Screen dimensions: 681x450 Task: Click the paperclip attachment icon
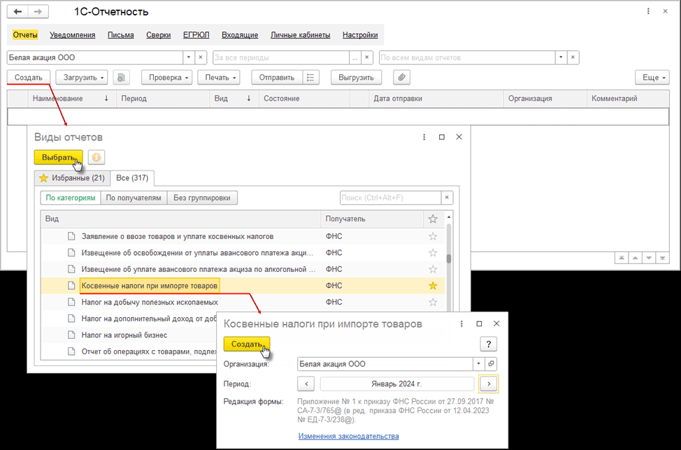pyautogui.click(x=401, y=77)
